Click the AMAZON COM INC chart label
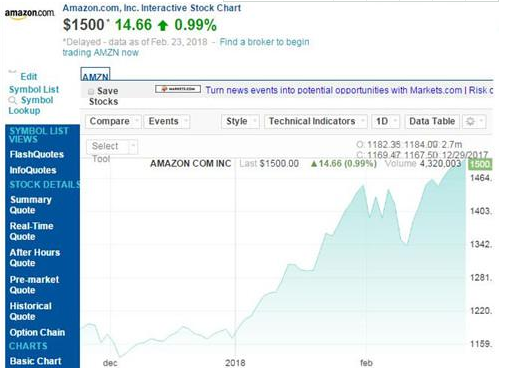The image size is (523, 379). [x=190, y=164]
